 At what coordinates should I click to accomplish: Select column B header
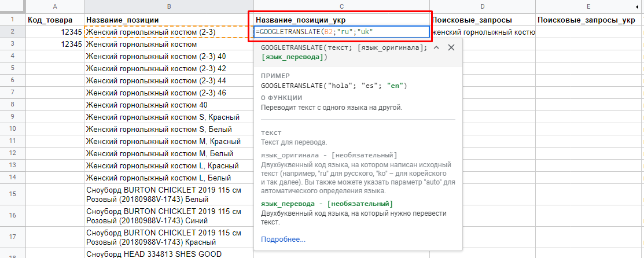(x=168, y=7)
